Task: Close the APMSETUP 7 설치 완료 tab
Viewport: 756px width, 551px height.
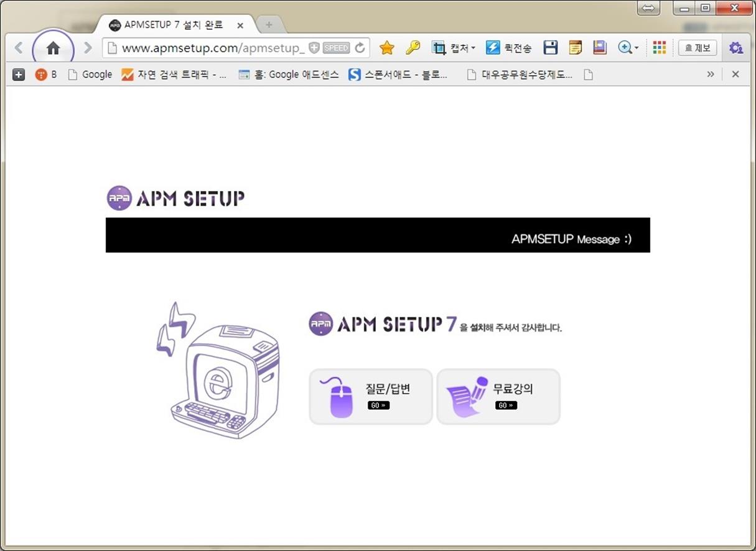Action: [x=240, y=25]
